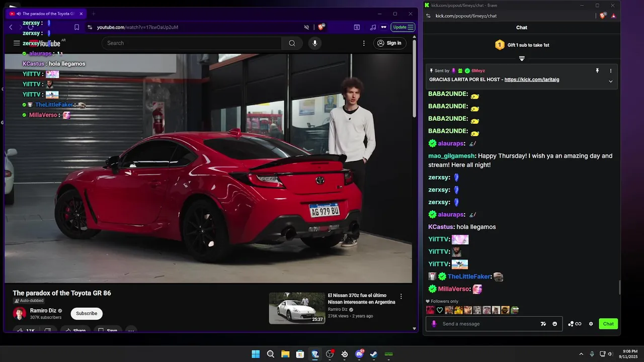Image resolution: width=644 pixels, height=362 pixels.
Task: Open options for Nissan 370z suggestion
Action: tap(401, 297)
